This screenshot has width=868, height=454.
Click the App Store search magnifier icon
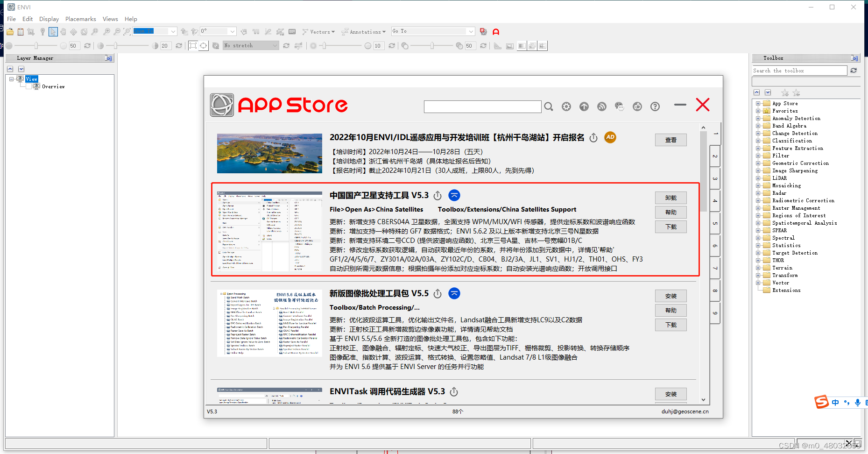pos(549,106)
